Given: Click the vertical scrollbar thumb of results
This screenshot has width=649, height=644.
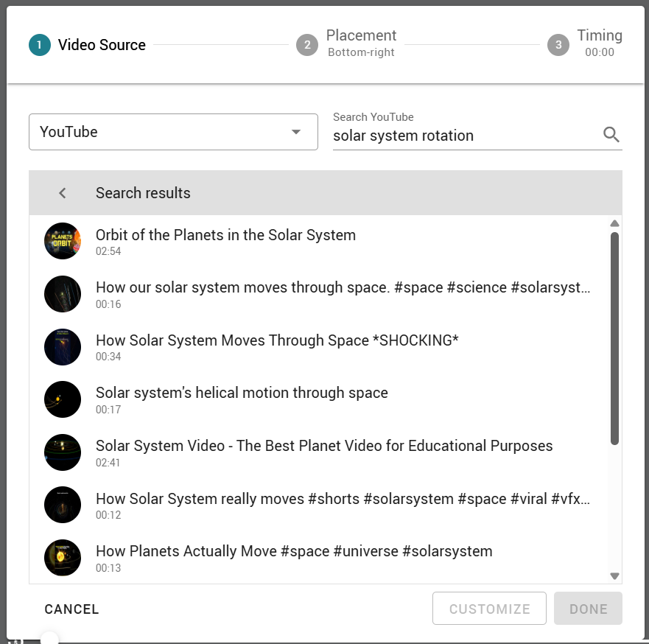Looking at the screenshot, I should pos(614,338).
